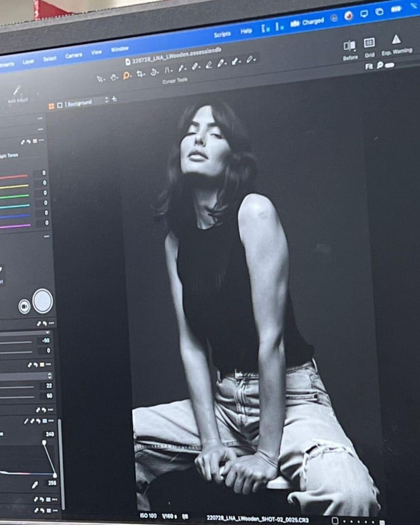Select the rotate straighten cursor tool
Viewport: 420px width, 525px height.
(x=154, y=72)
